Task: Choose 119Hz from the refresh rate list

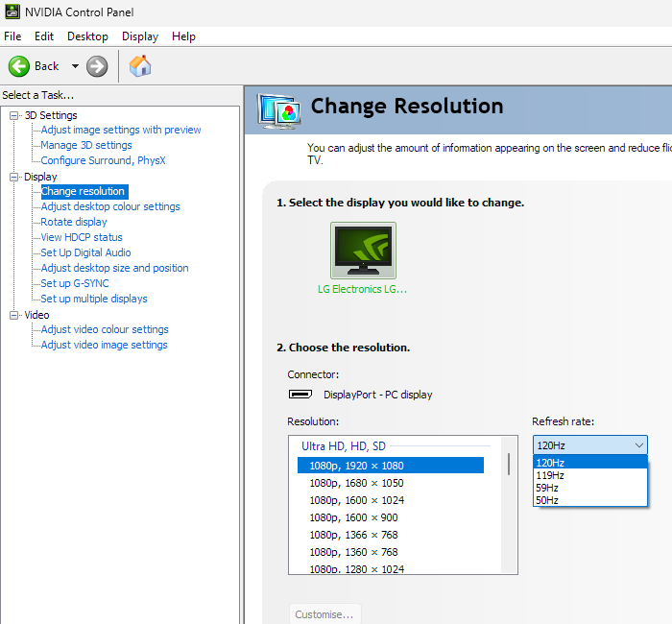Action: 590,475
